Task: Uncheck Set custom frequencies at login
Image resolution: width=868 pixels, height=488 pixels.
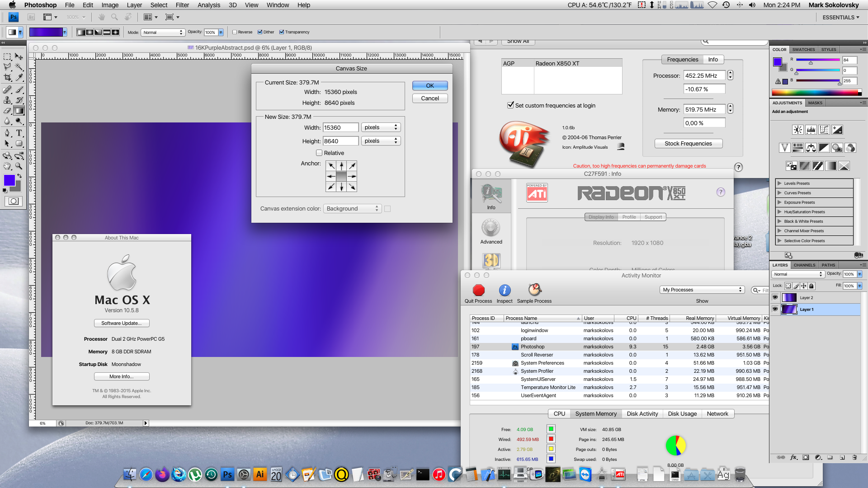Action: pos(510,105)
